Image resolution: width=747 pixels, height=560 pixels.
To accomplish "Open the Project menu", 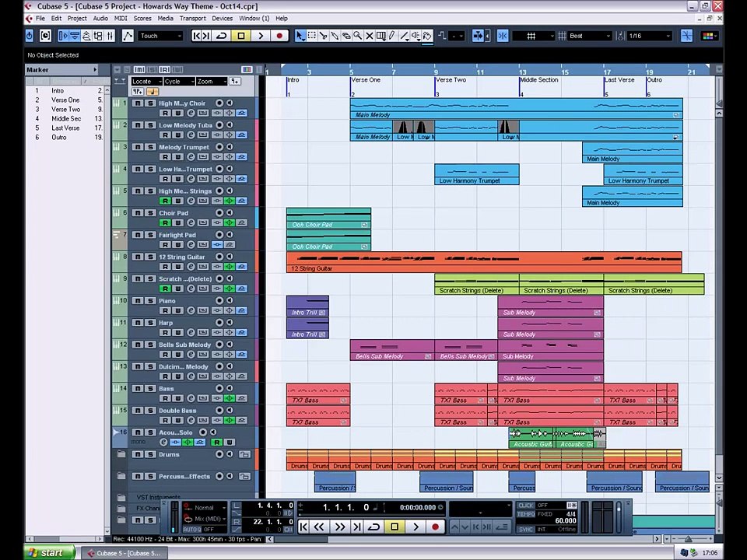I will (77, 18).
